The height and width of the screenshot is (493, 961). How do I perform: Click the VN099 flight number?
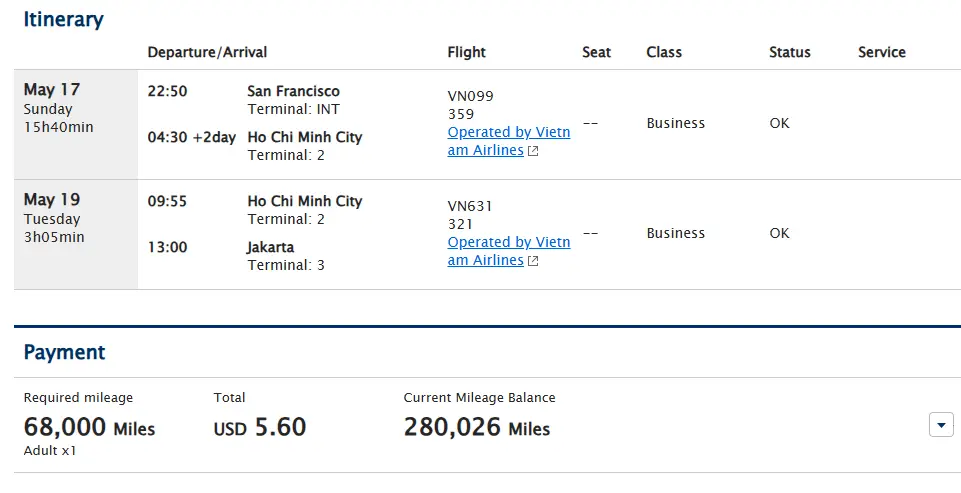pyautogui.click(x=470, y=96)
